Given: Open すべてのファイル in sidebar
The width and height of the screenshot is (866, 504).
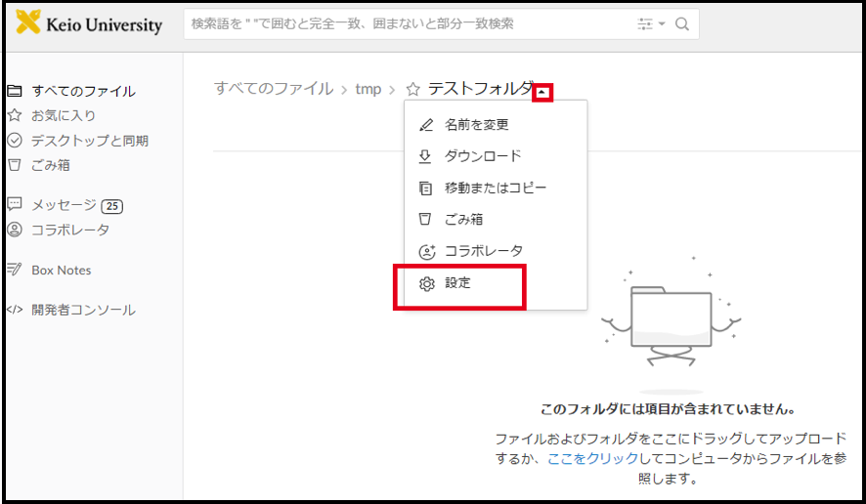Looking at the screenshot, I should (x=83, y=91).
